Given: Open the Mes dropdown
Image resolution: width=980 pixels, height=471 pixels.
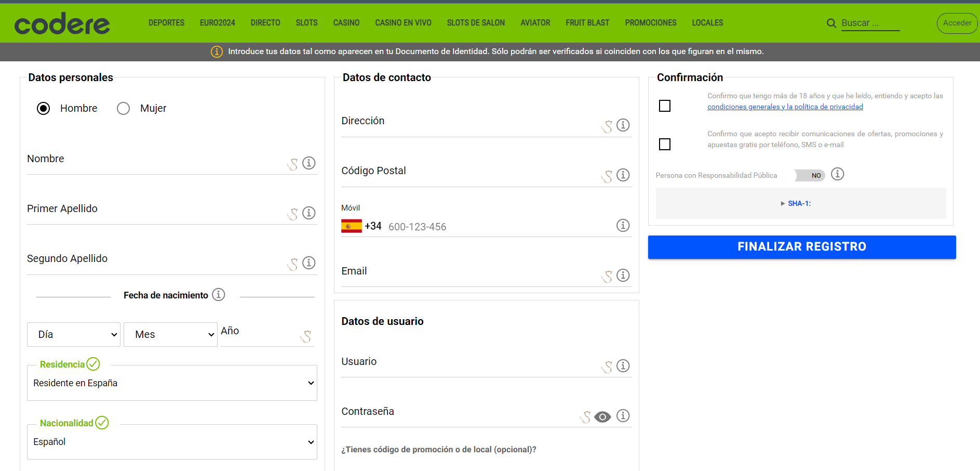Looking at the screenshot, I should point(170,334).
